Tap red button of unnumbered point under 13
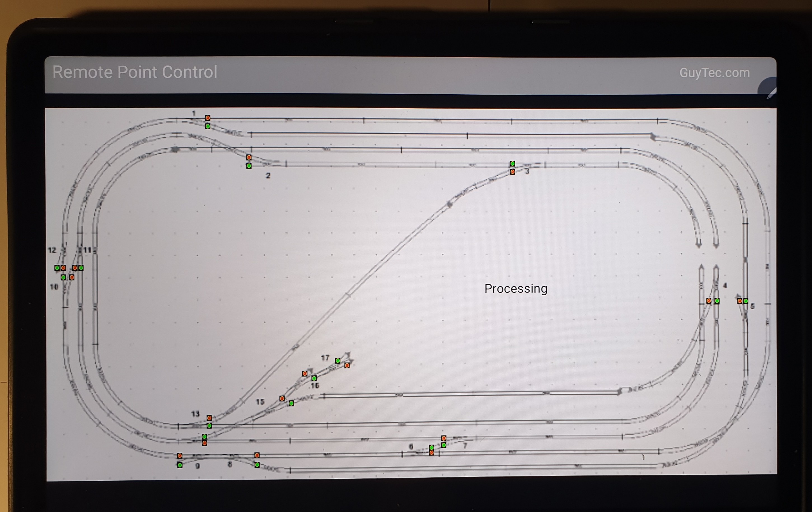Screen dimensions: 812x512 204,443
